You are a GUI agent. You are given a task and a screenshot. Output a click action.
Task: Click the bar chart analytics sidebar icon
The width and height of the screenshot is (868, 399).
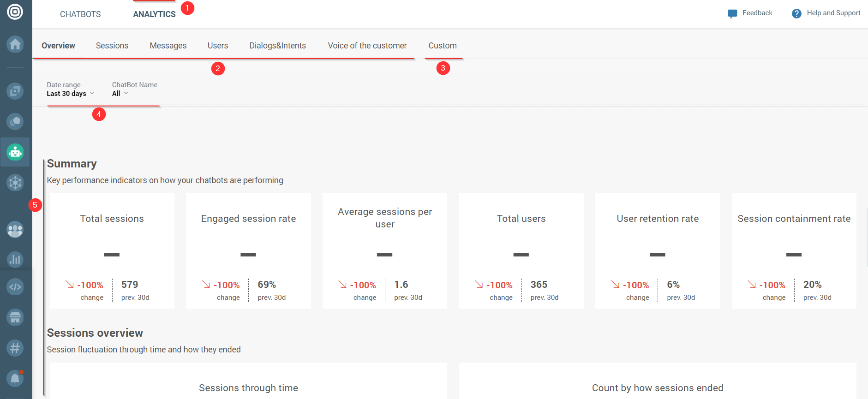pyautogui.click(x=15, y=259)
